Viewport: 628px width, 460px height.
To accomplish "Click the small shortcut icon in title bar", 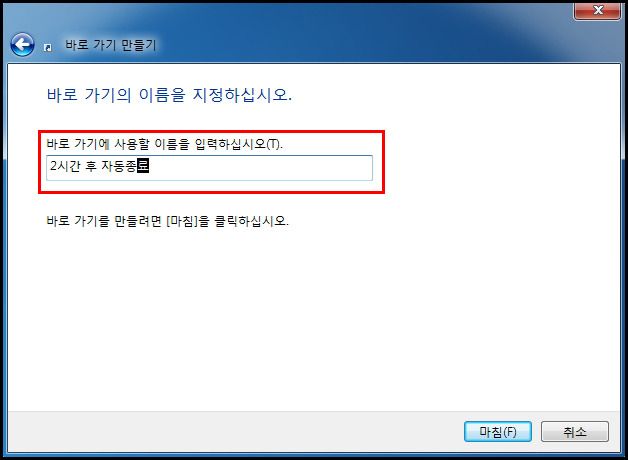I will pyautogui.click(x=48, y=48).
